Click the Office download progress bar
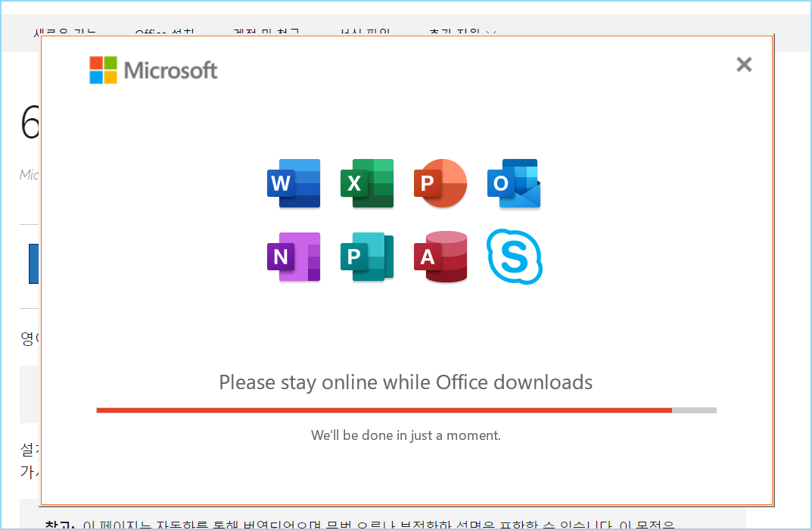Image resolution: width=812 pixels, height=530 pixels. click(x=406, y=410)
